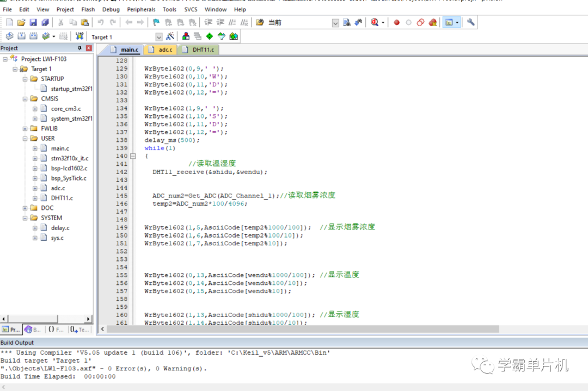The height and width of the screenshot is (391, 588).
Task: Translate the current file icon
Action: pos(10,36)
